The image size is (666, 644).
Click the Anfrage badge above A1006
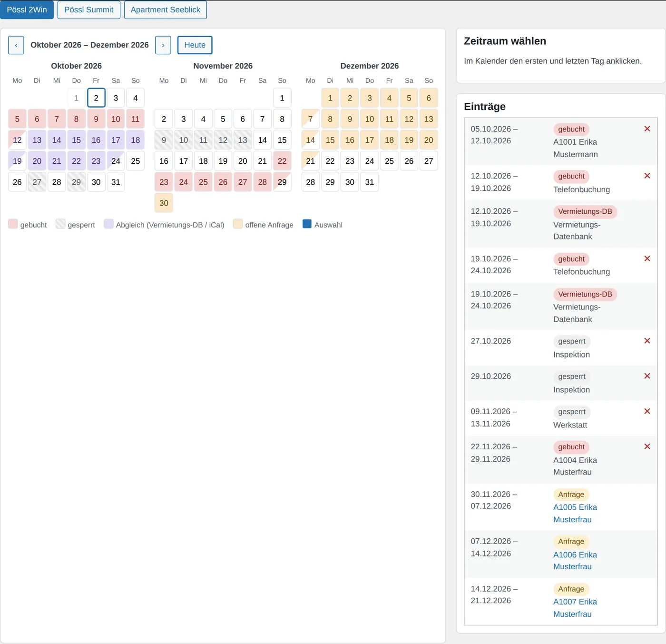pos(571,542)
